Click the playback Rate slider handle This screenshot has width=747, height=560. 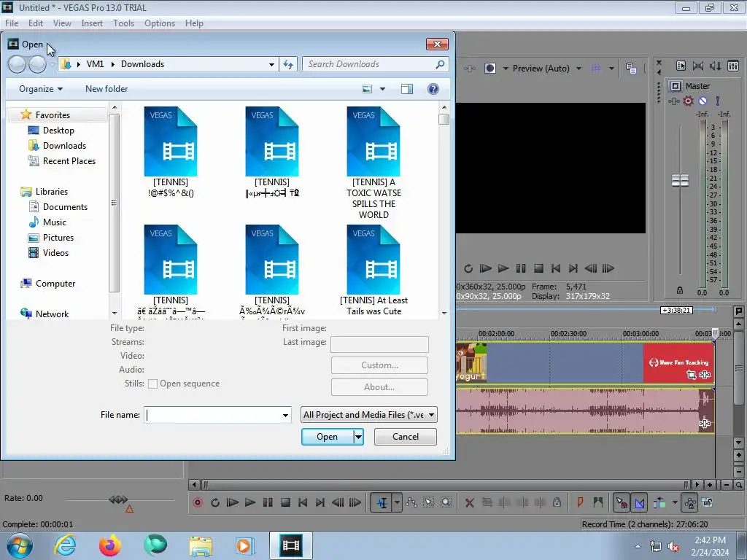pos(118,499)
